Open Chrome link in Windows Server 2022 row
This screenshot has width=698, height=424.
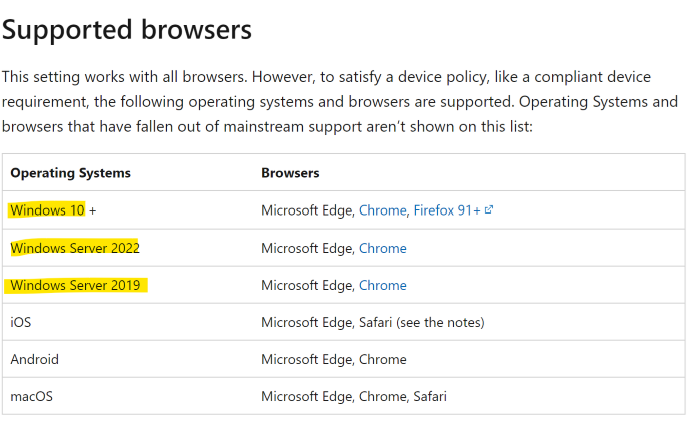383,248
